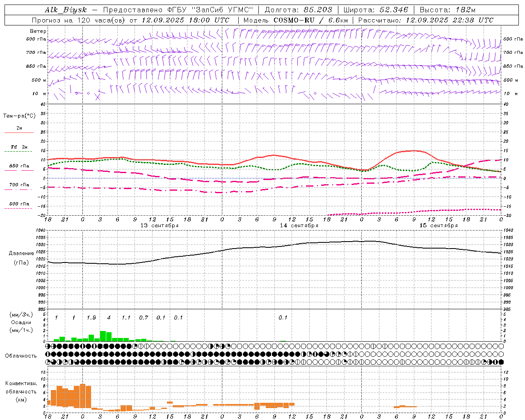Image resolution: width=525 pixels, height=420 pixels.
Task: Click the Давление pressure chart label
Action: pos(21,253)
